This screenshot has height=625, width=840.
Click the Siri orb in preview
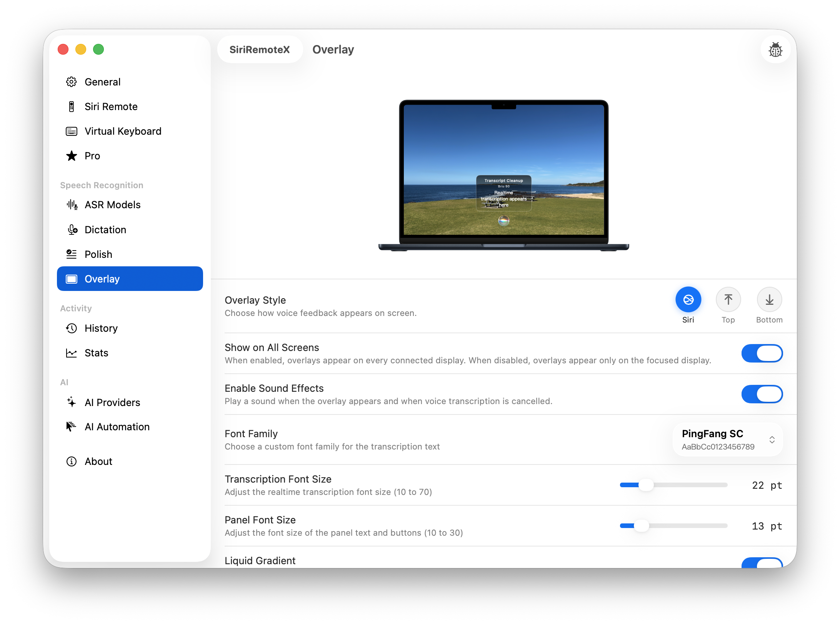point(504,221)
